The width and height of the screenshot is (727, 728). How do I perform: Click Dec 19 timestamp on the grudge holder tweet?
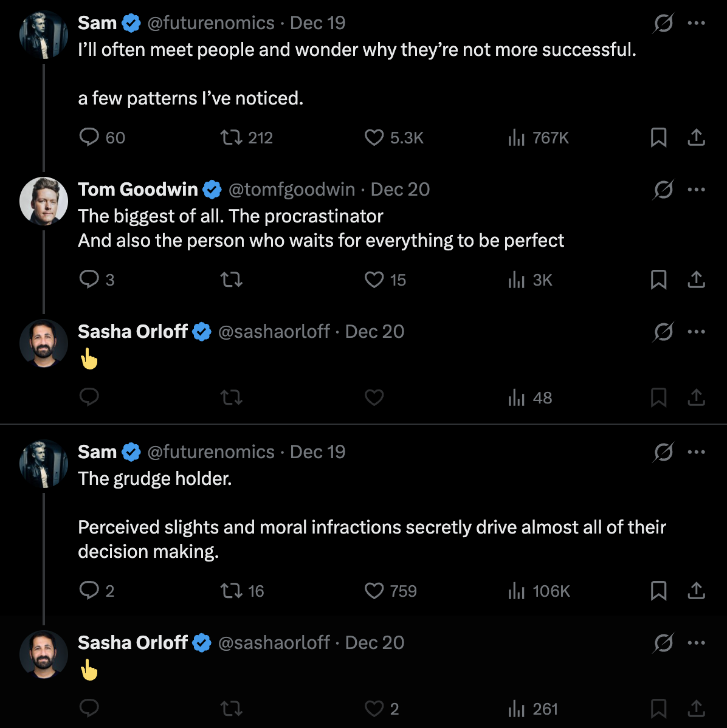tap(317, 452)
